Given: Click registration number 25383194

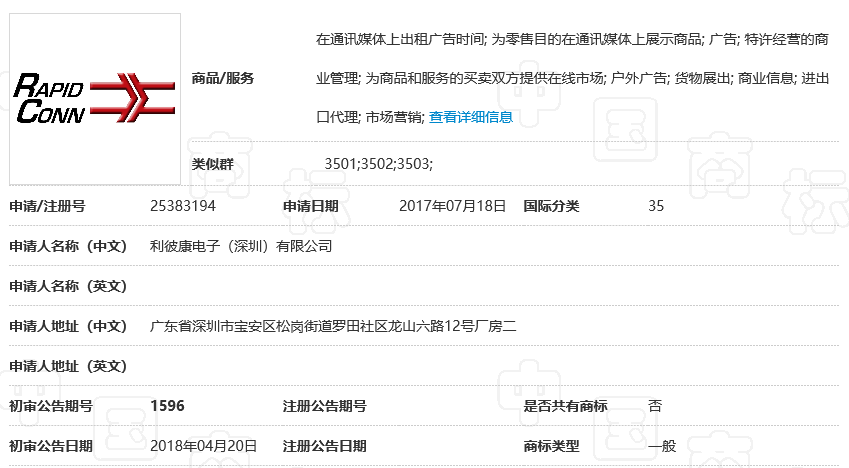Looking at the screenshot, I should (183, 206).
